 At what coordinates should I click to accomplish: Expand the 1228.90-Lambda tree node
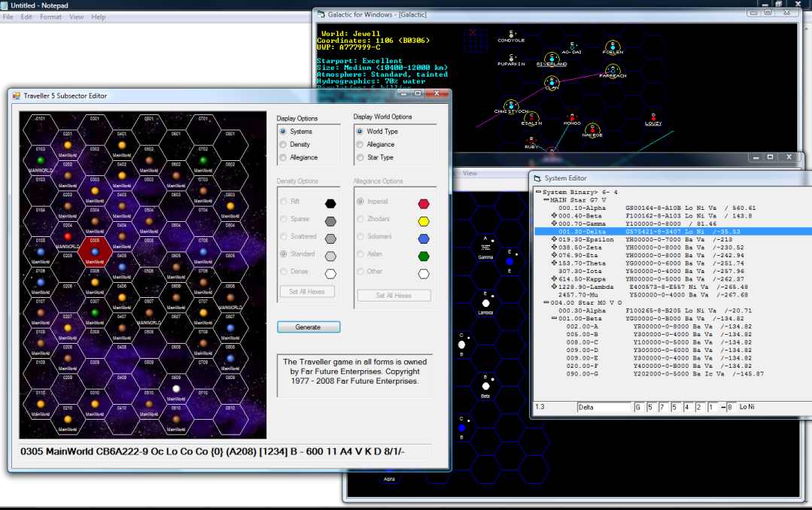pyautogui.click(x=554, y=287)
